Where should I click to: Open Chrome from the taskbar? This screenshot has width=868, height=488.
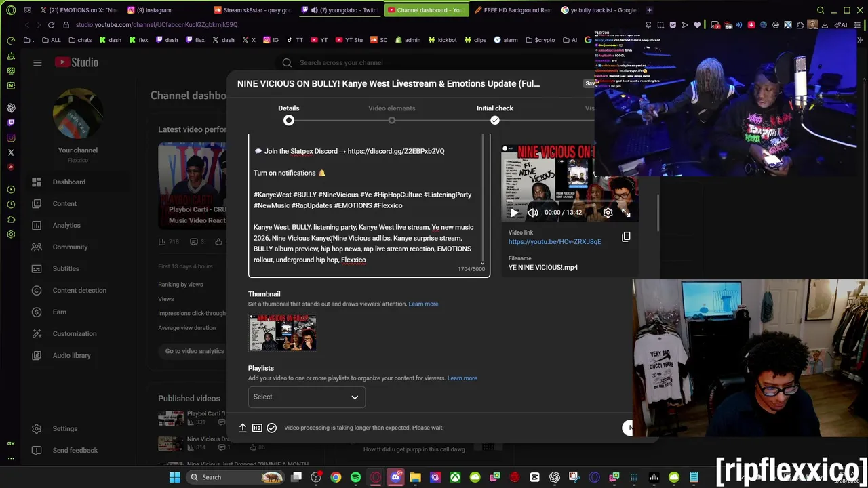click(x=336, y=477)
